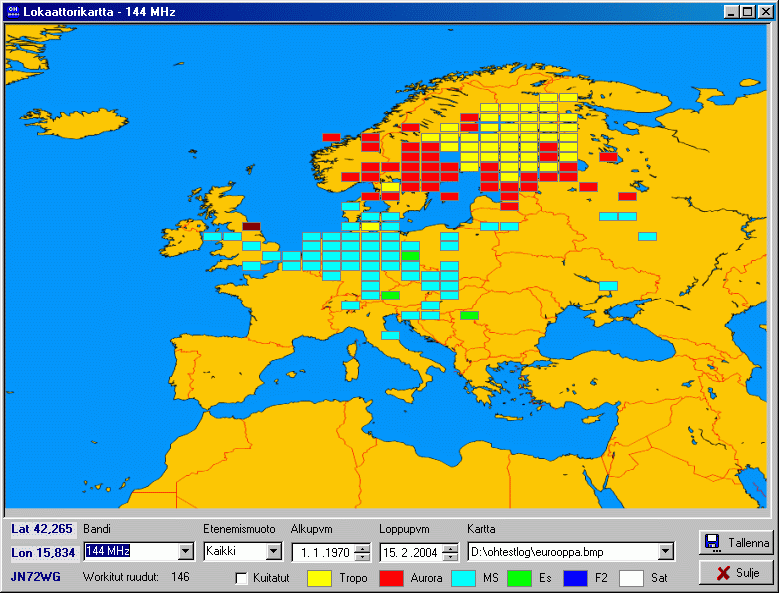779x593 pixels.
Task: Open the Etenemismuoto Kaikki dropdown
Action: 274,551
